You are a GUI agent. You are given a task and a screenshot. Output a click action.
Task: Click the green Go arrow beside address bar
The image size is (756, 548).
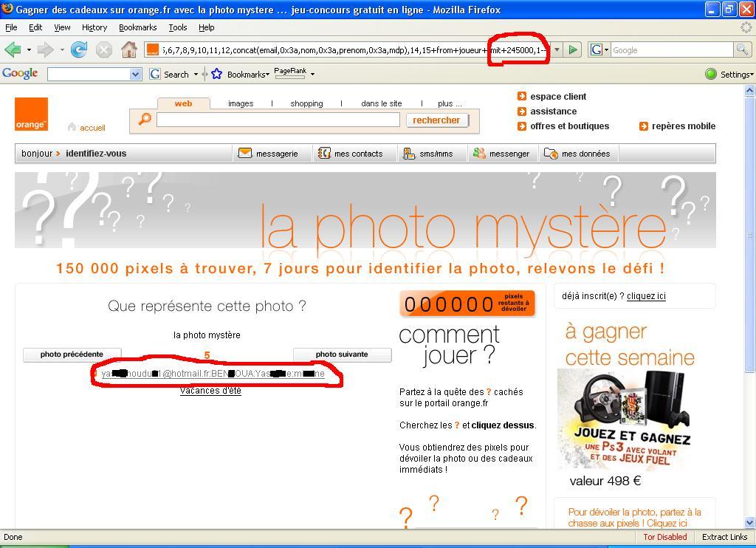coord(573,49)
